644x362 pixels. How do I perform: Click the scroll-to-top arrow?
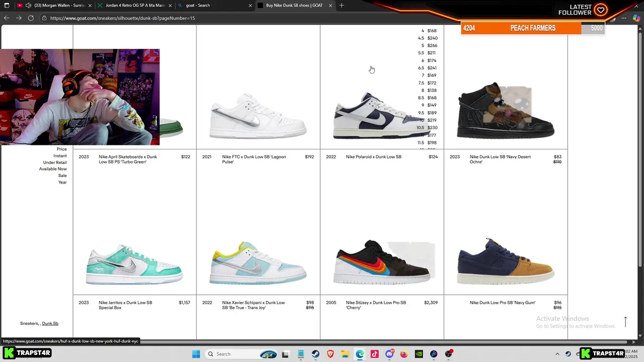tap(625, 322)
